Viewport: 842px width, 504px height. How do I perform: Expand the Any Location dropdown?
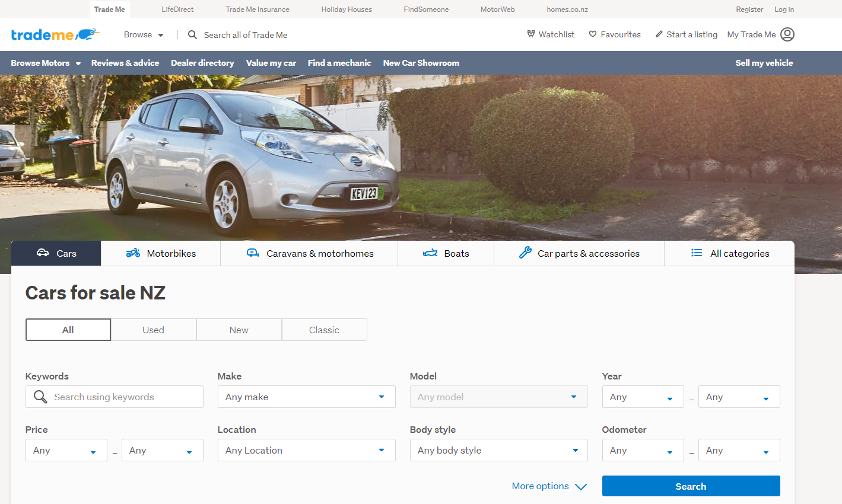tap(306, 450)
